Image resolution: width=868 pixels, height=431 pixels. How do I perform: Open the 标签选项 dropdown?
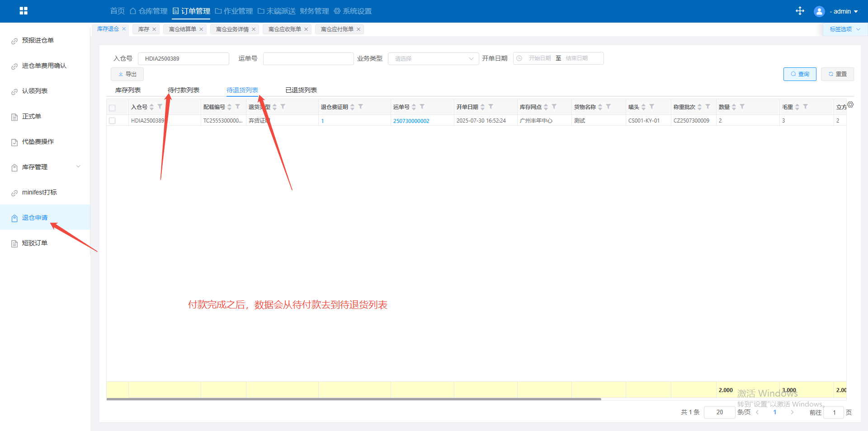[x=844, y=29]
